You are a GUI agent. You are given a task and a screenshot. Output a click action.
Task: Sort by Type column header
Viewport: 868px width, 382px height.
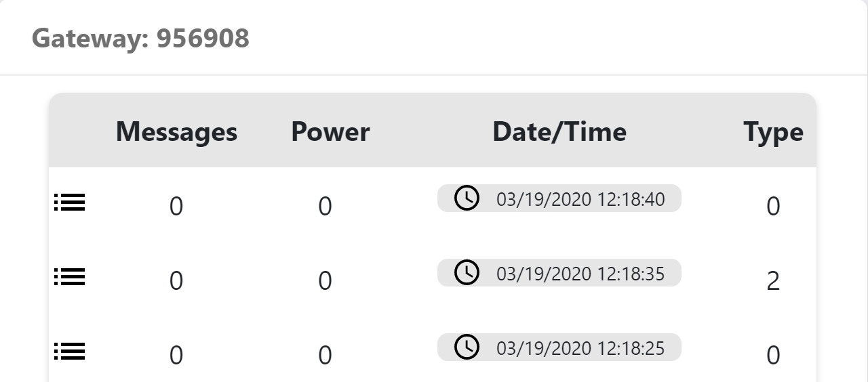pyautogui.click(x=773, y=131)
